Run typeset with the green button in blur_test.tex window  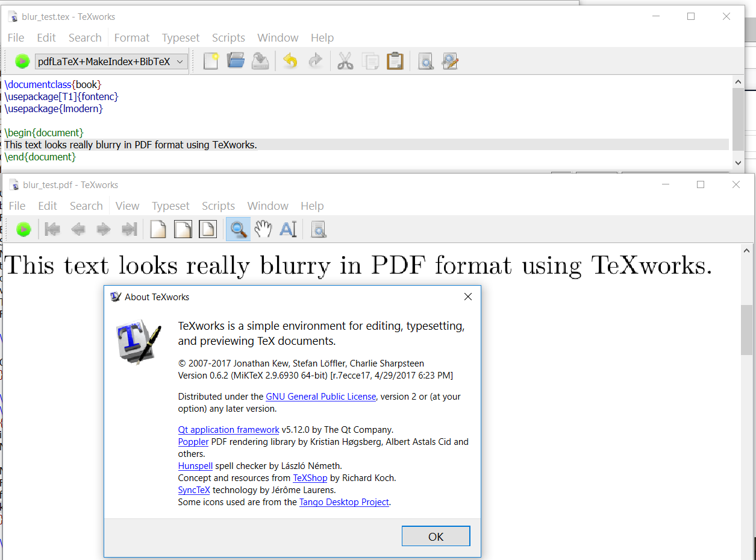[x=22, y=61]
